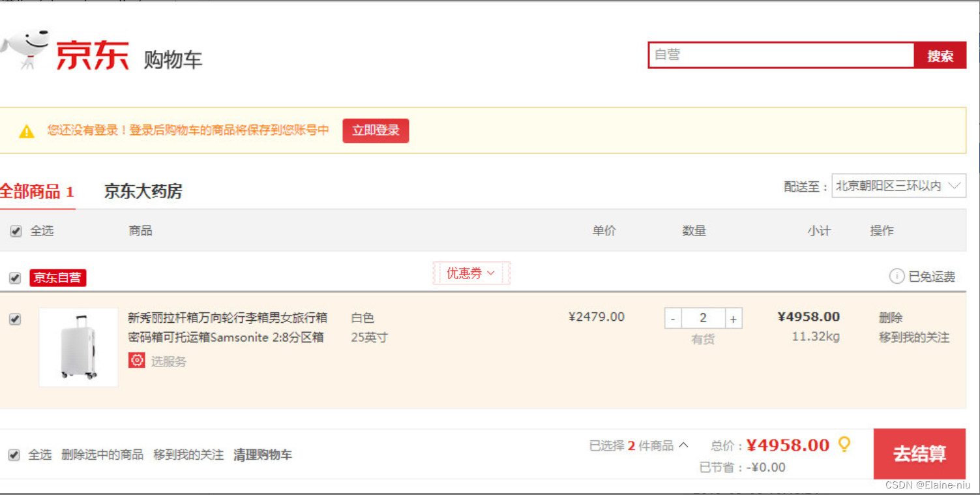Click the 小计 column header

(819, 231)
